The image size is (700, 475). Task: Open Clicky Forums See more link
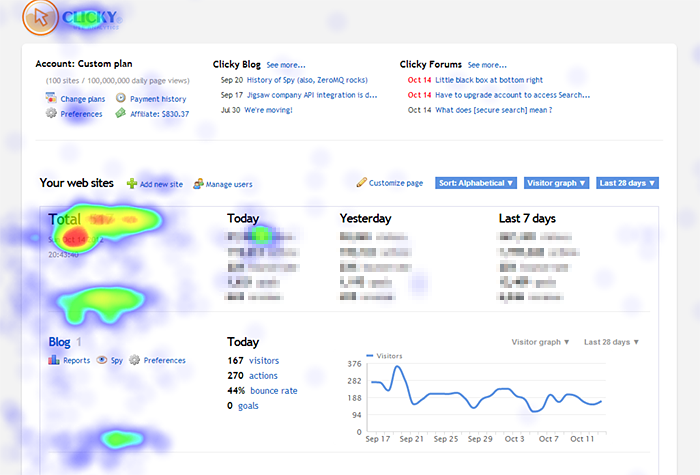point(487,64)
